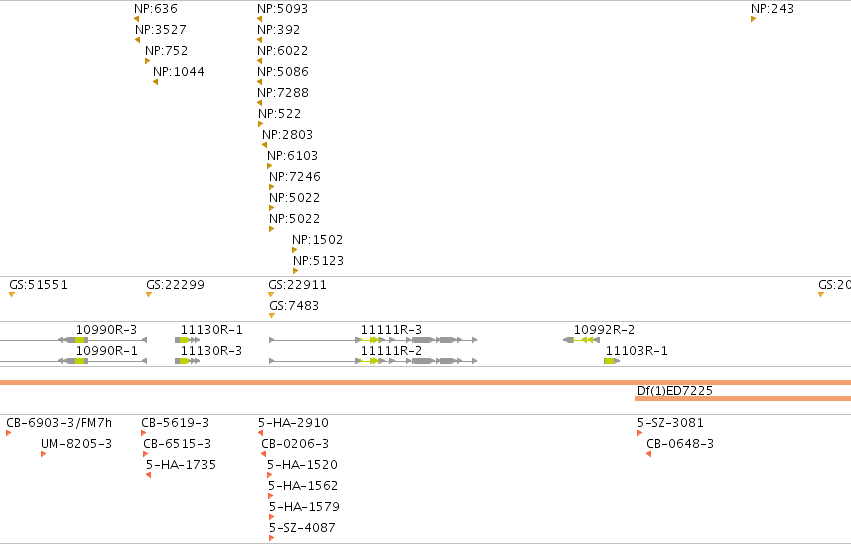Image resolution: width=851 pixels, height=544 pixels.
Task: Open the CB-0206-3 label
Action: pos(295,444)
